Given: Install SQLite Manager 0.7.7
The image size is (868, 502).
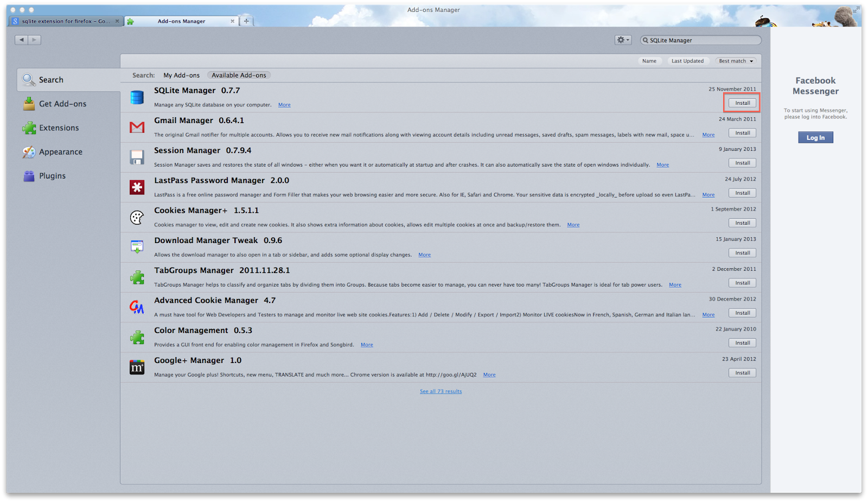Looking at the screenshot, I should pyautogui.click(x=742, y=103).
